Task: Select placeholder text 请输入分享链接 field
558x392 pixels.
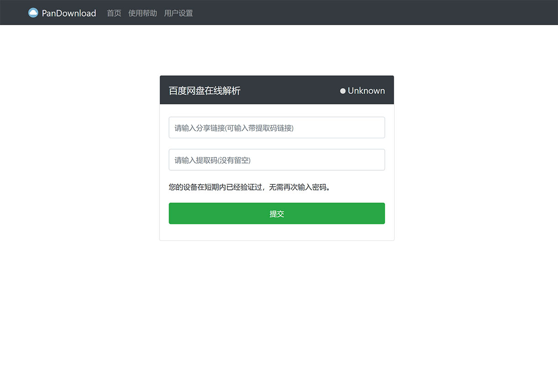Action: (234, 128)
